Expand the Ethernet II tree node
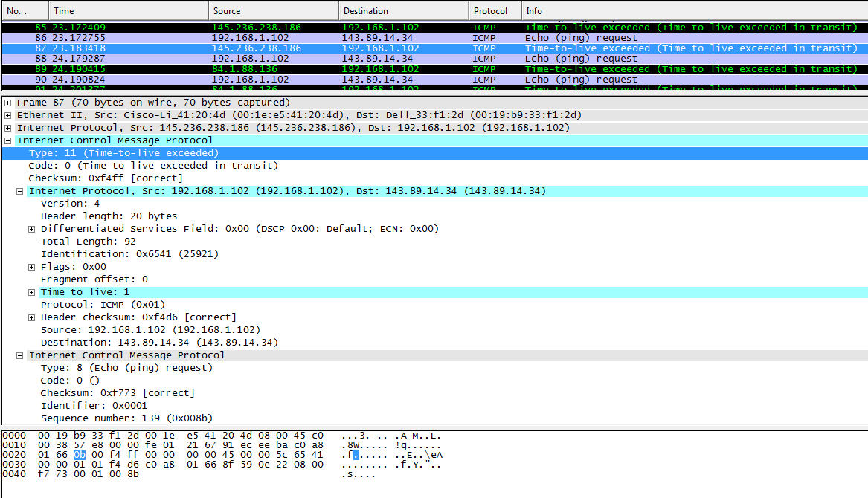The height and width of the screenshot is (498, 868). [x=7, y=115]
